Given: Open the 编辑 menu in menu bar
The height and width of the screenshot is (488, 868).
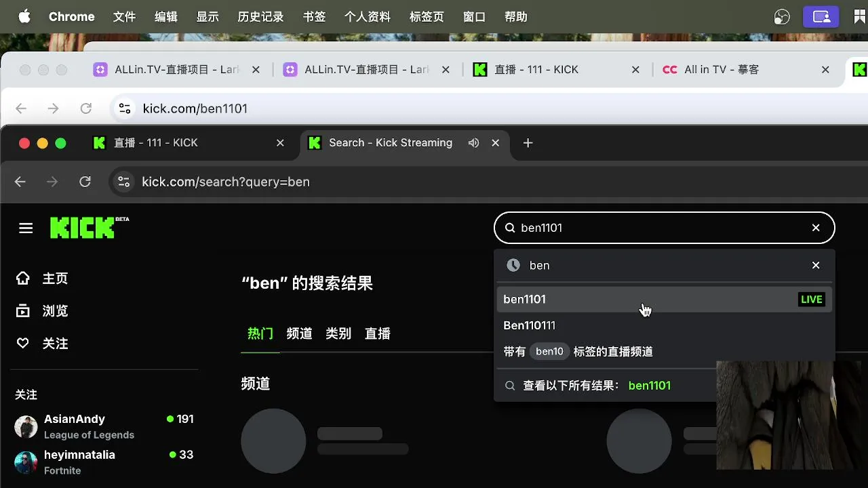Looking at the screenshot, I should (x=165, y=17).
